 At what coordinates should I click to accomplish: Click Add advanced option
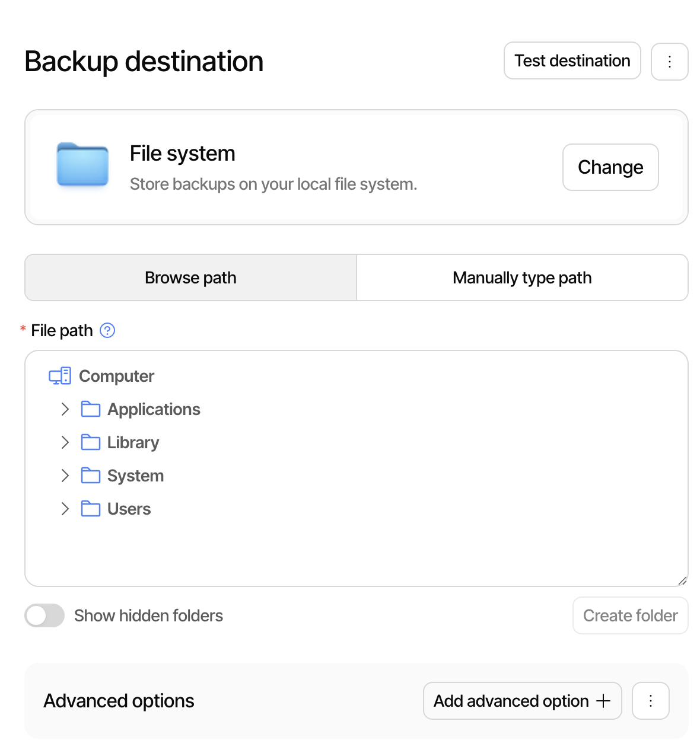pyautogui.click(x=521, y=701)
